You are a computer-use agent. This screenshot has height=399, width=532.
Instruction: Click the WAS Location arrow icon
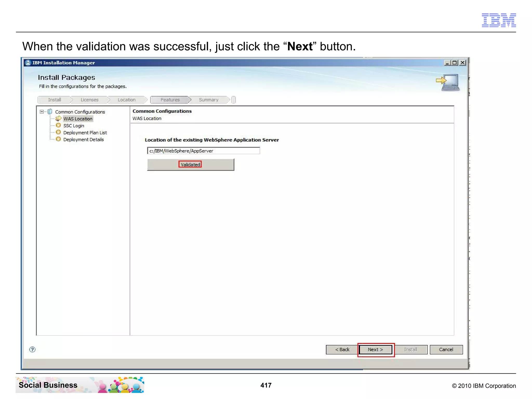tap(58, 119)
